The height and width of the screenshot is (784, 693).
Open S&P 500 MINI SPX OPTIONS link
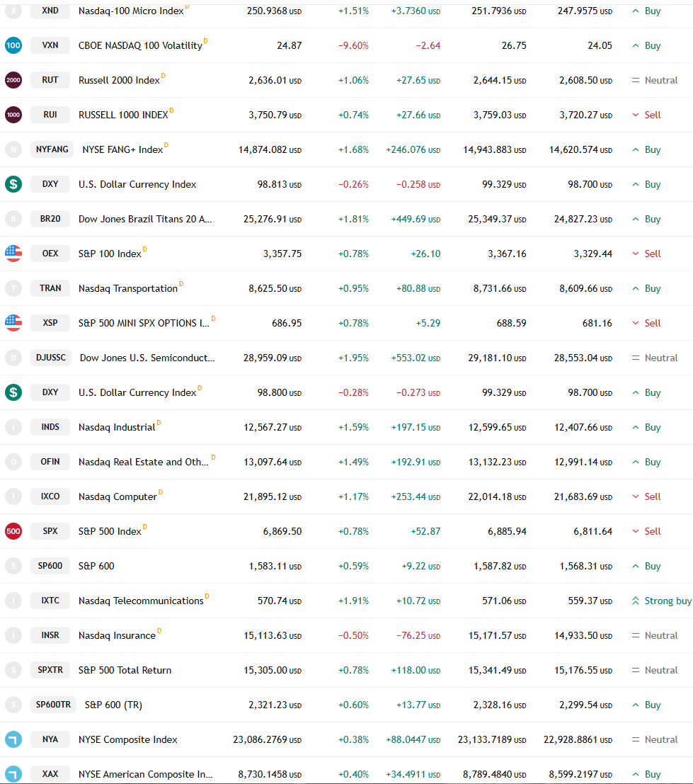pyautogui.click(x=144, y=323)
